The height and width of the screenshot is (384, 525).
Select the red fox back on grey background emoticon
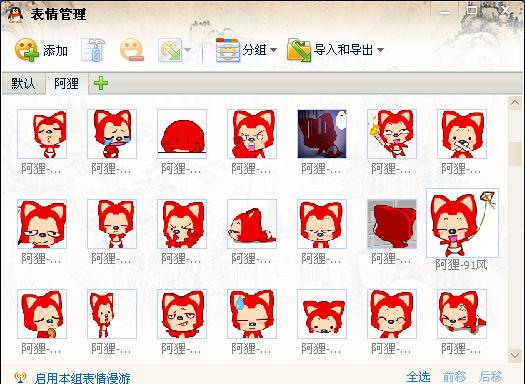click(392, 224)
